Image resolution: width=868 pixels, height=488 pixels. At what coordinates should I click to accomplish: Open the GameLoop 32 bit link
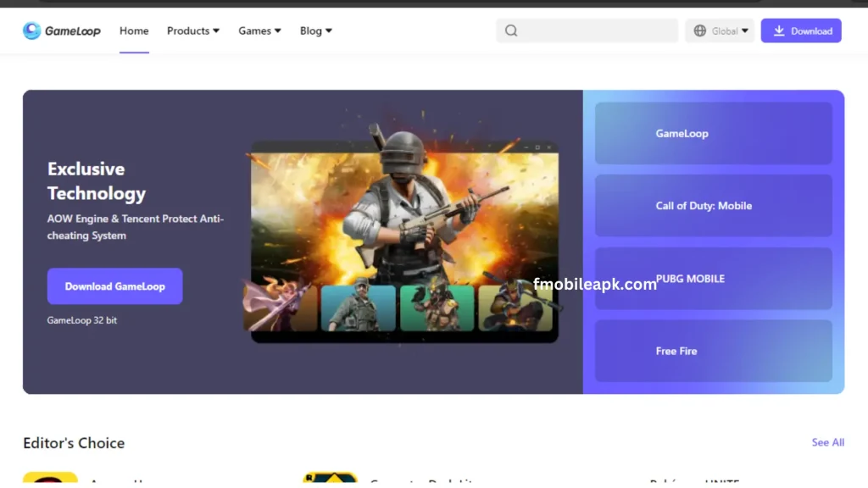click(82, 320)
